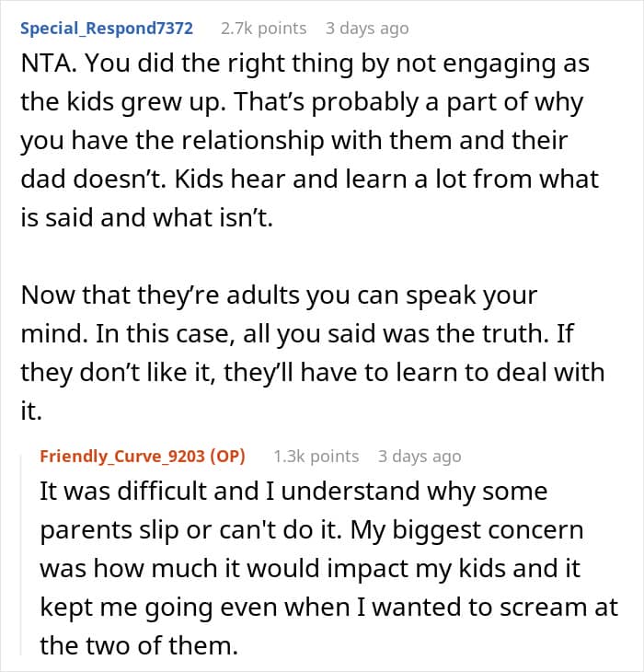
Task: Click the word "NTA" in top comment
Action: pos(43,66)
